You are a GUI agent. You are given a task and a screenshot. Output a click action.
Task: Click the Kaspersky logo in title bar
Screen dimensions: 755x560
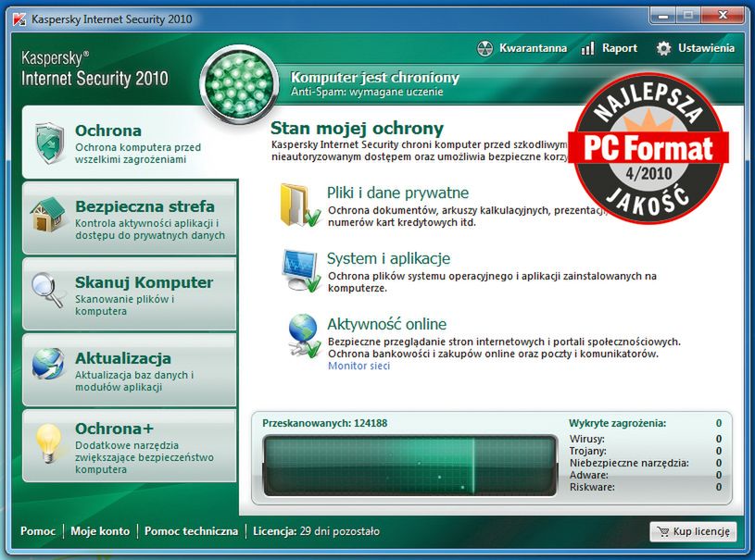(x=19, y=19)
